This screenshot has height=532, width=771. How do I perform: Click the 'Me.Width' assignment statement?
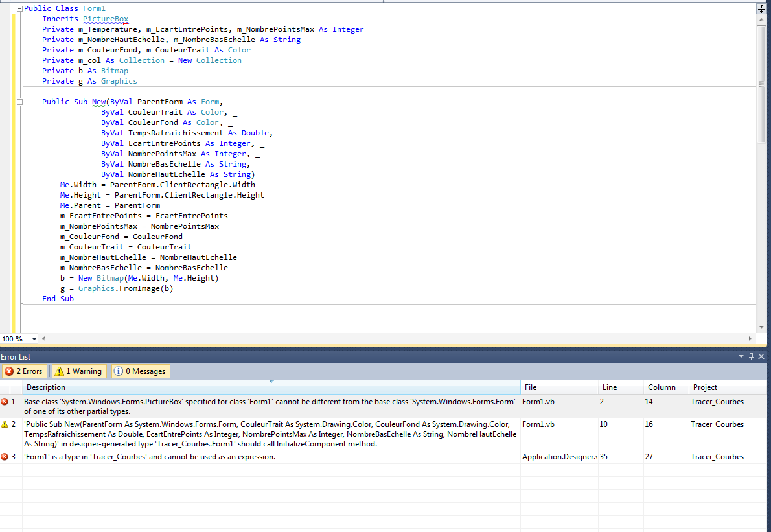[157, 185]
